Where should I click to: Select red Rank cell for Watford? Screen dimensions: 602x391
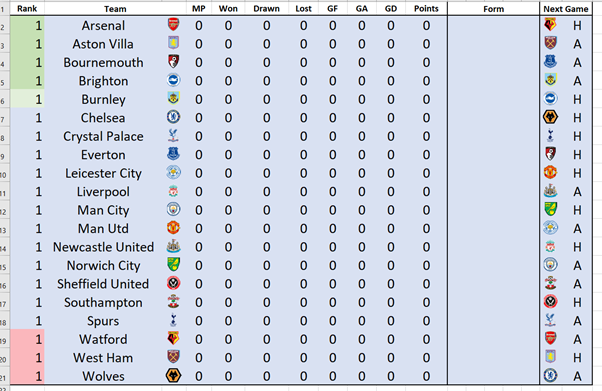[x=27, y=339]
